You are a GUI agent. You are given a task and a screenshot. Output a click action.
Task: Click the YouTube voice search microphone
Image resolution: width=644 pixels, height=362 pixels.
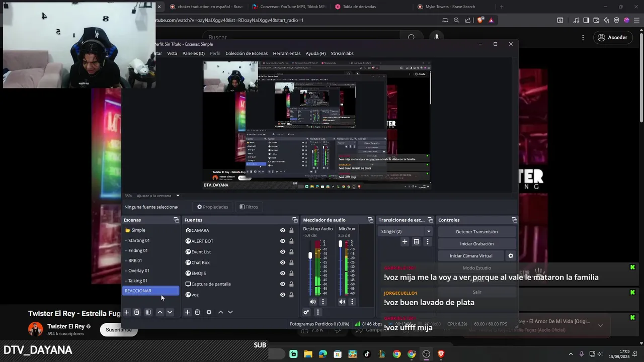[x=437, y=37]
